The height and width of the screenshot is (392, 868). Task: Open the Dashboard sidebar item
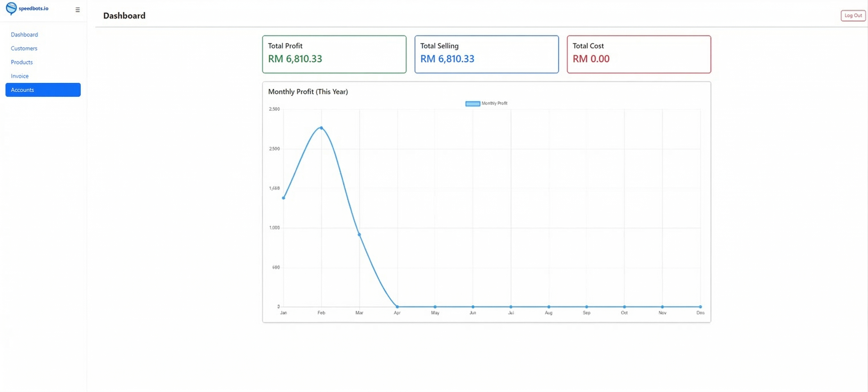[24, 34]
